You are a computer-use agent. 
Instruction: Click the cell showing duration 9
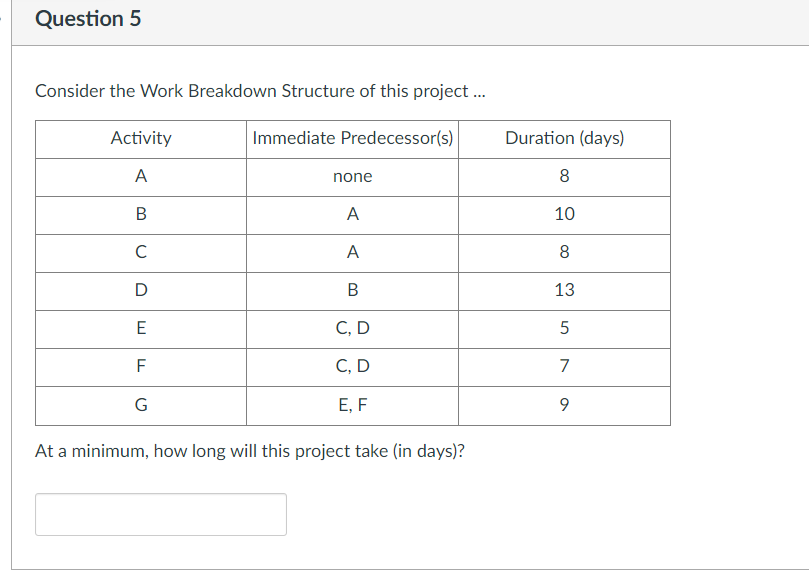pos(564,405)
